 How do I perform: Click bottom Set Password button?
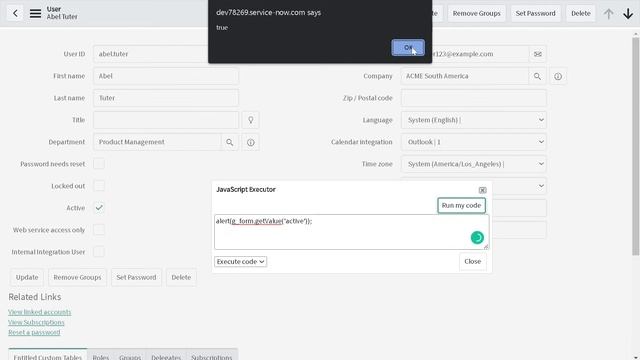pos(136,277)
